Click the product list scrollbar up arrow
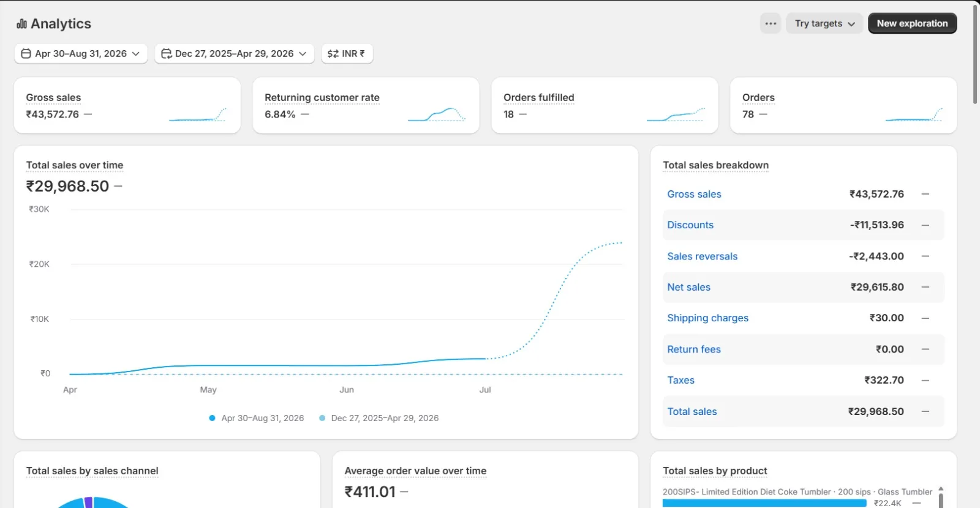 point(941,489)
